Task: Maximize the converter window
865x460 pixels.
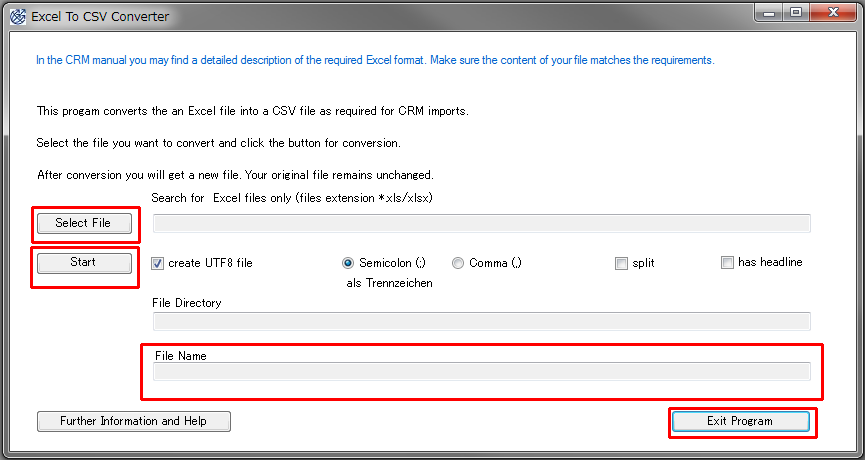Action: coord(795,13)
